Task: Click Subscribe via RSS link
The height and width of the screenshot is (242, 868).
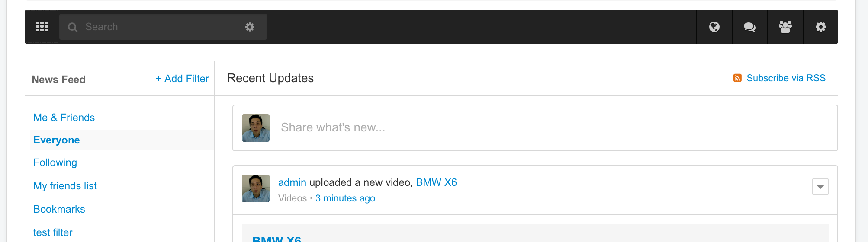Action: tap(786, 78)
